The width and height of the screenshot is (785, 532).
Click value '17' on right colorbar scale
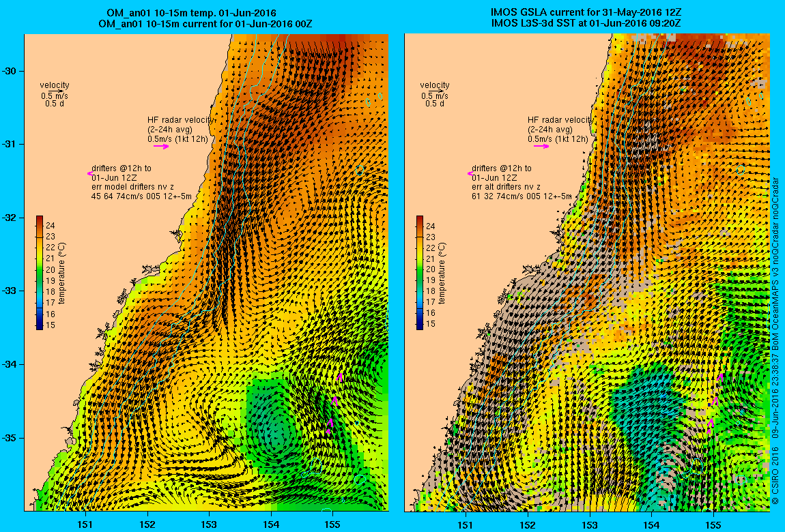431,302
